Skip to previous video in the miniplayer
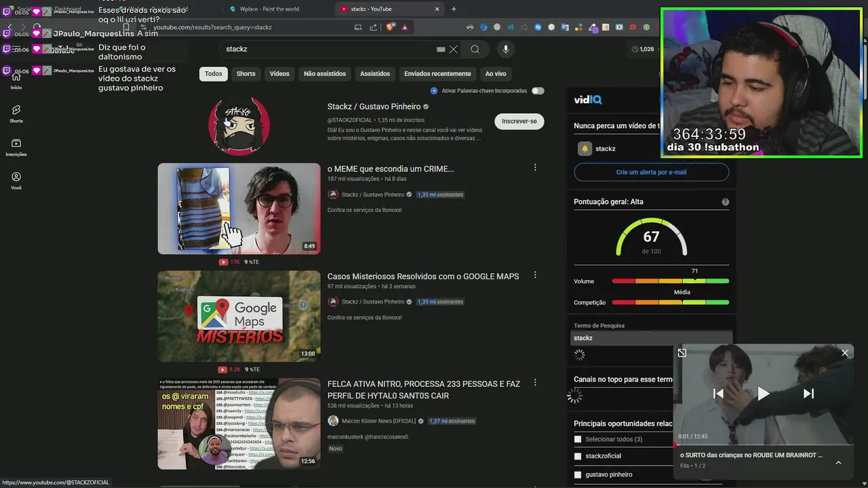The height and width of the screenshot is (488, 868). (x=718, y=393)
